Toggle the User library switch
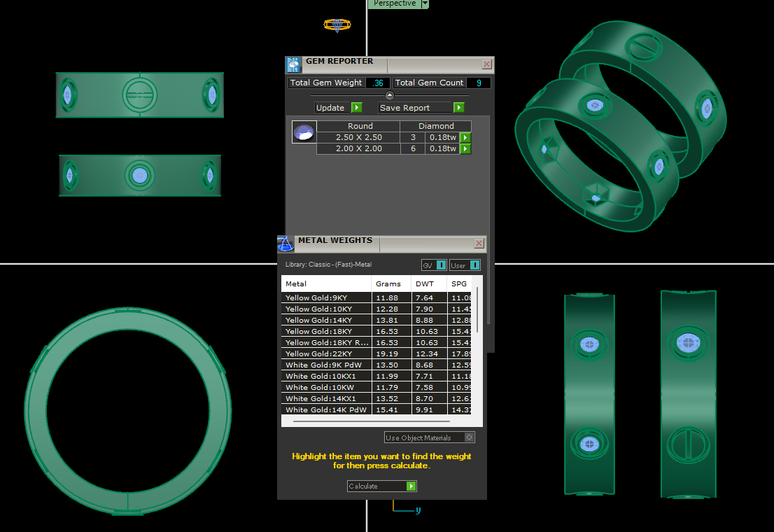This screenshot has height=532, width=774. (465, 265)
